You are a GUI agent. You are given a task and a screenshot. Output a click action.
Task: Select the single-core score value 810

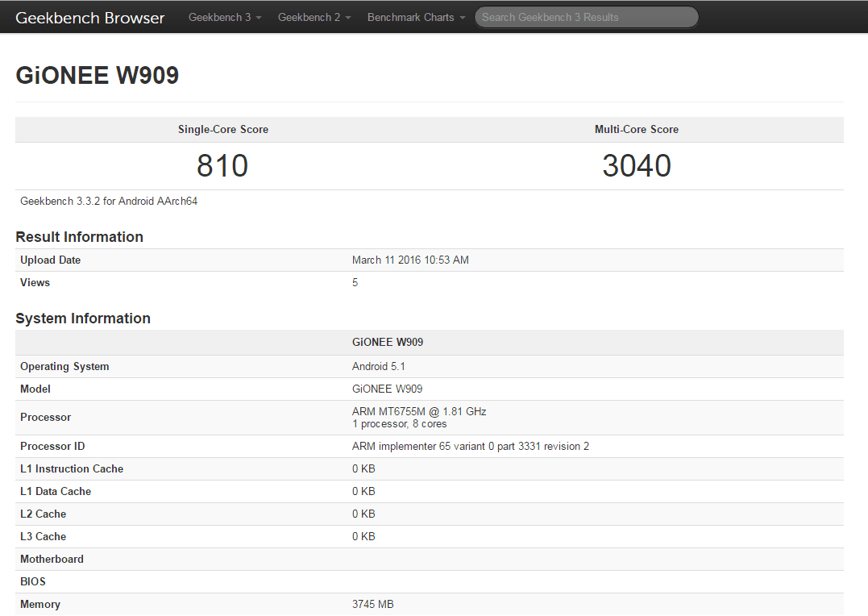(x=222, y=165)
